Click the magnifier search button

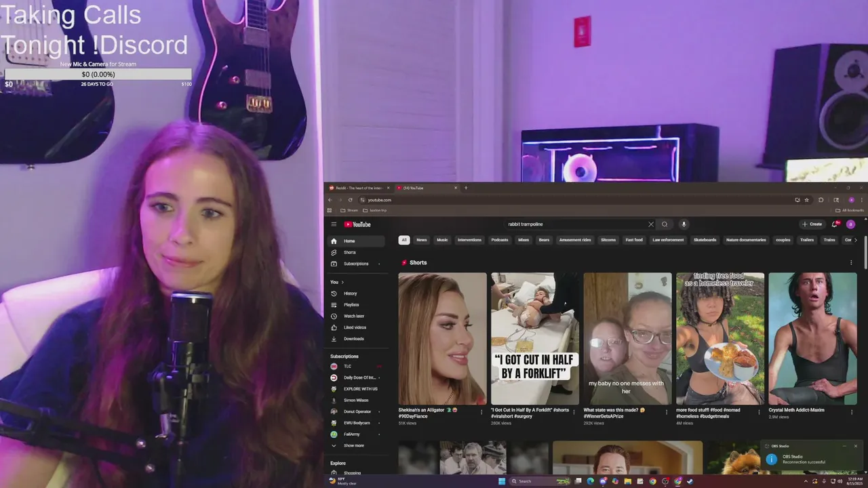pos(665,224)
